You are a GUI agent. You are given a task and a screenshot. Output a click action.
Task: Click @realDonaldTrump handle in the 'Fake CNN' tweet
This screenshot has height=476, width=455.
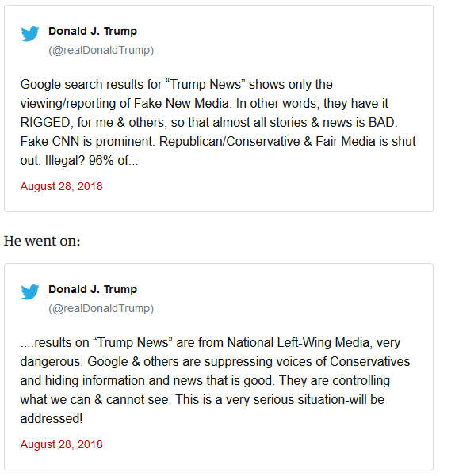[101, 50]
